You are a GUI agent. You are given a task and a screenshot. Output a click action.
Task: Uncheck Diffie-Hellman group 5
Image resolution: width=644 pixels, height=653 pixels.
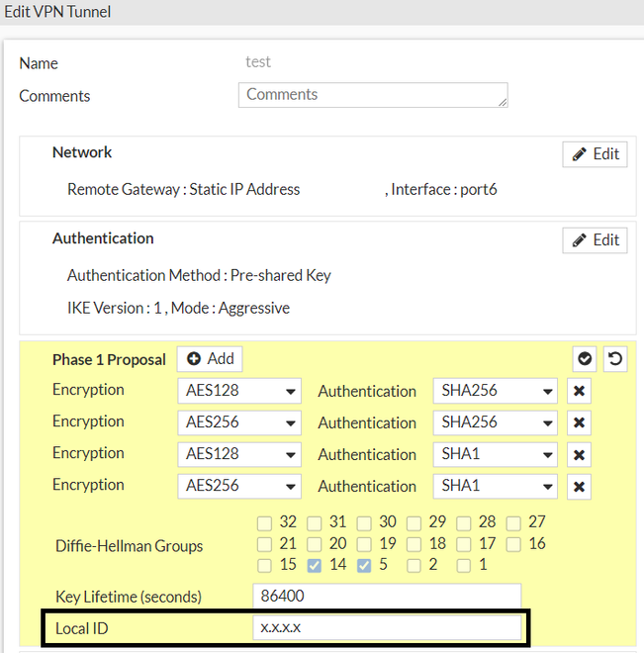click(364, 565)
